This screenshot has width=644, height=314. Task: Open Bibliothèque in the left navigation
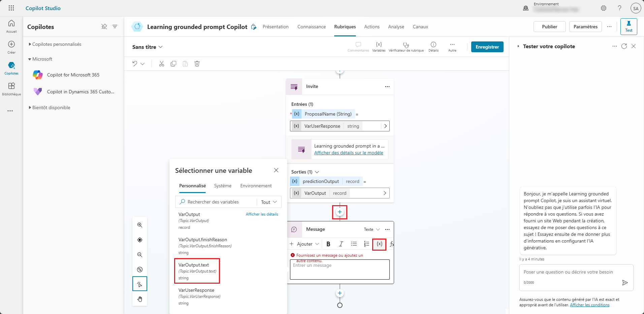coord(11,89)
